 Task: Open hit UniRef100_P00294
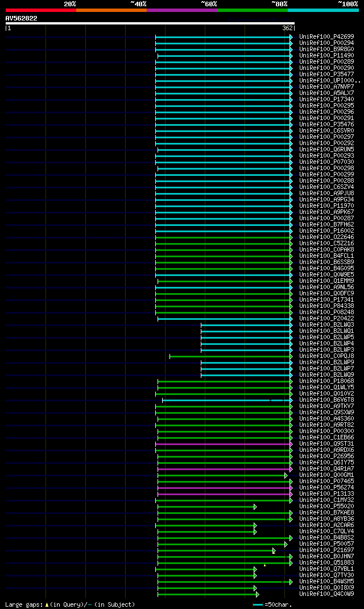[x=326, y=43]
